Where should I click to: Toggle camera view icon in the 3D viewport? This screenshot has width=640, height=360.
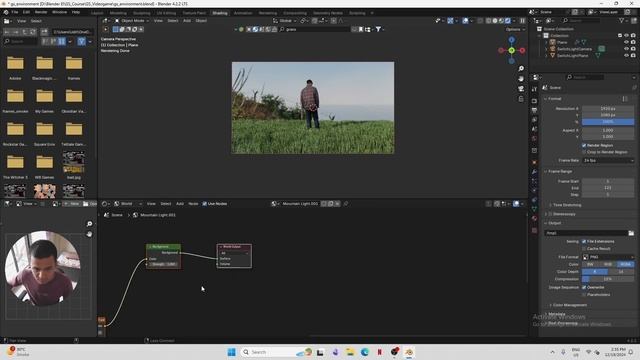tap(521, 89)
